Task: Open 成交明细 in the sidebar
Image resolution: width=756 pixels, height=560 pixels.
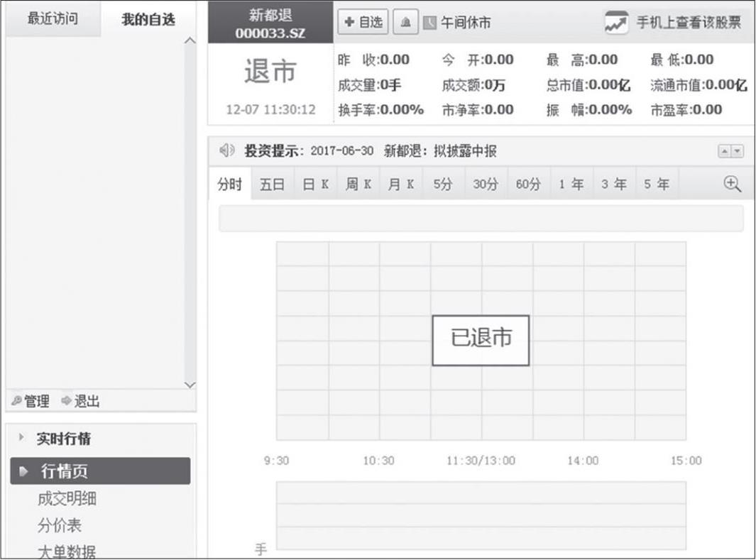Action: [67, 499]
